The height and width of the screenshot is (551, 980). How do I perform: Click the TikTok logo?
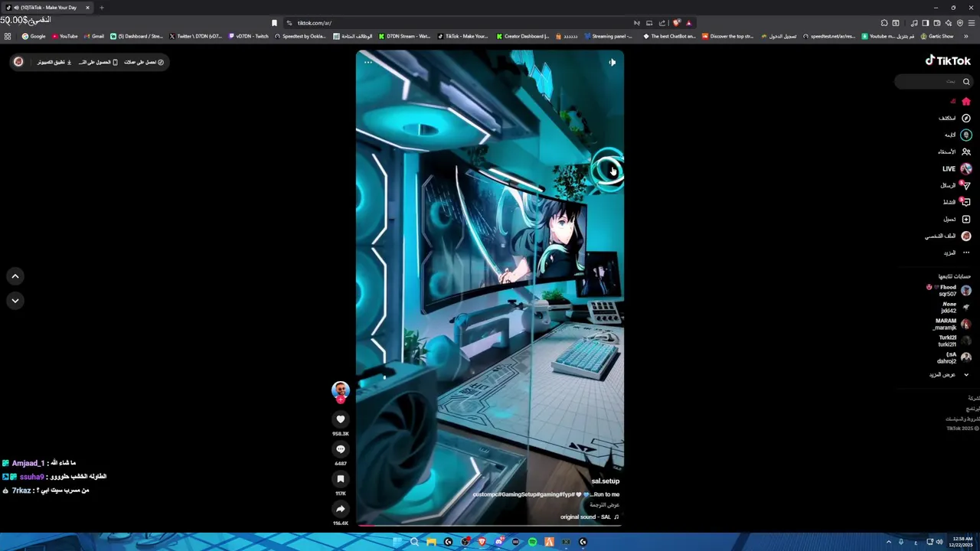point(948,60)
